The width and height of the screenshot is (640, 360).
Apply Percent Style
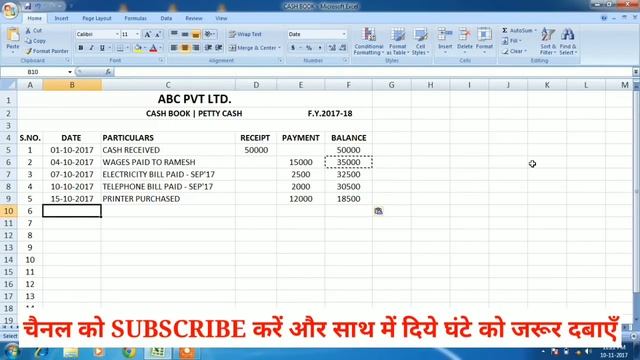[309, 48]
